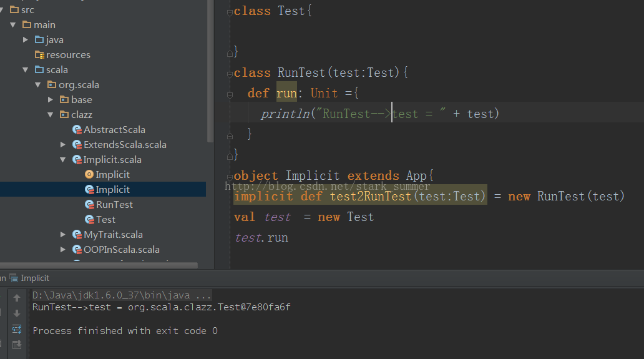Expand the base package node
This screenshot has height=359, width=644.
pyautogui.click(x=51, y=100)
